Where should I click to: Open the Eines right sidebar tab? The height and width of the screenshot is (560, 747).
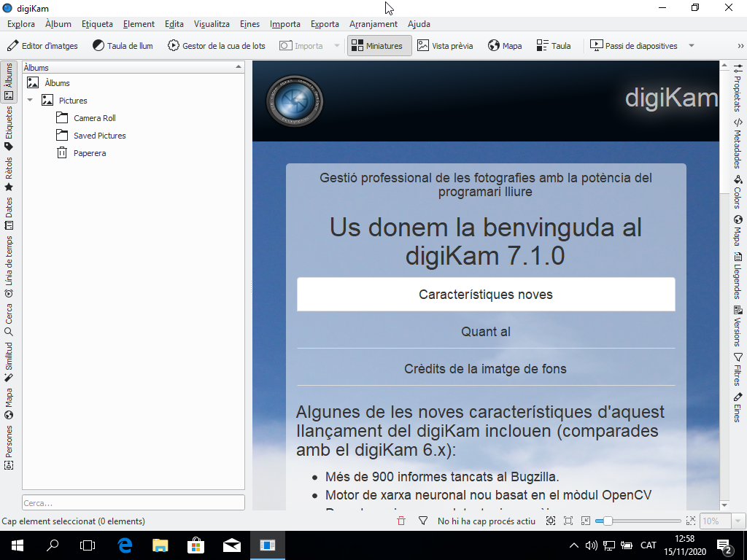[738, 407]
